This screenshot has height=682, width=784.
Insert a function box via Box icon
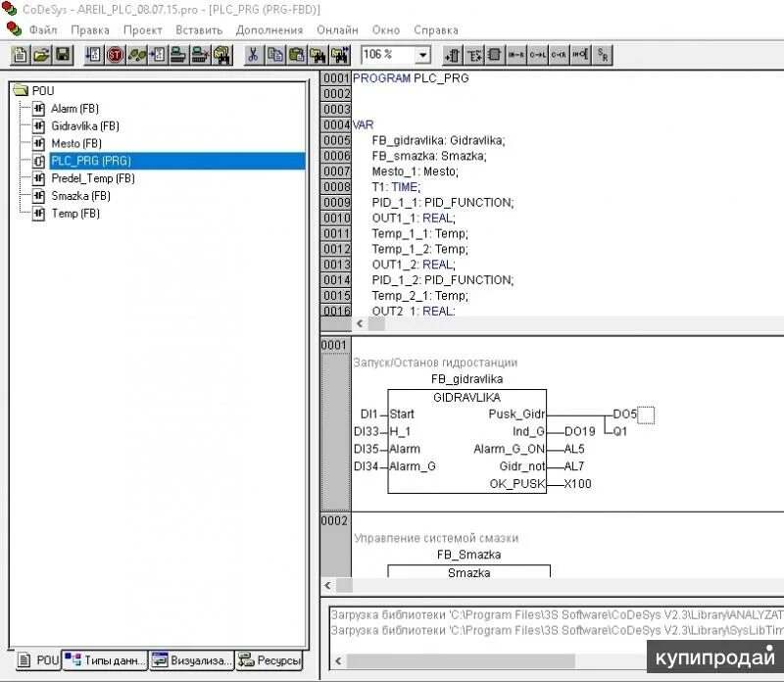click(x=495, y=55)
